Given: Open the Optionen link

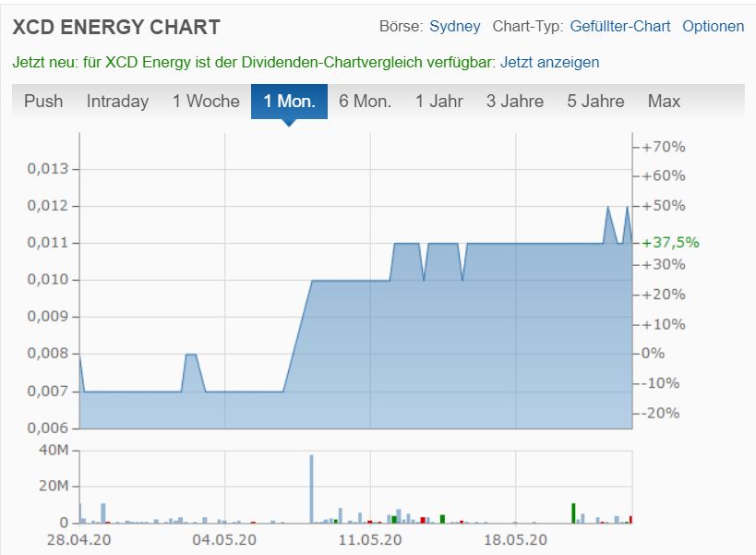Looking at the screenshot, I should 714,26.
